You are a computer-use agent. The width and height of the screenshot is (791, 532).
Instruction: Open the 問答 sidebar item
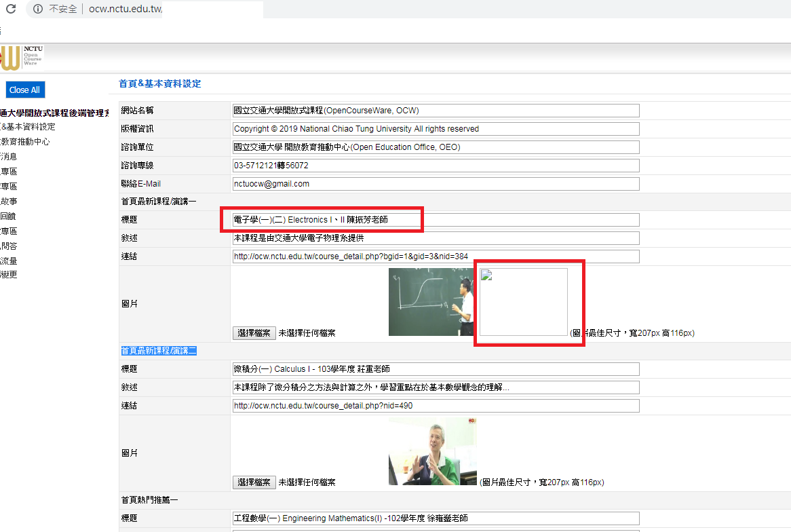click(x=9, y=246)
